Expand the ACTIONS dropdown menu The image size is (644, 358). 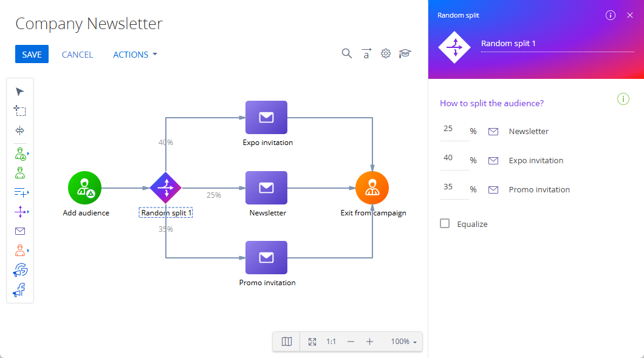click(x=135, y=55)
